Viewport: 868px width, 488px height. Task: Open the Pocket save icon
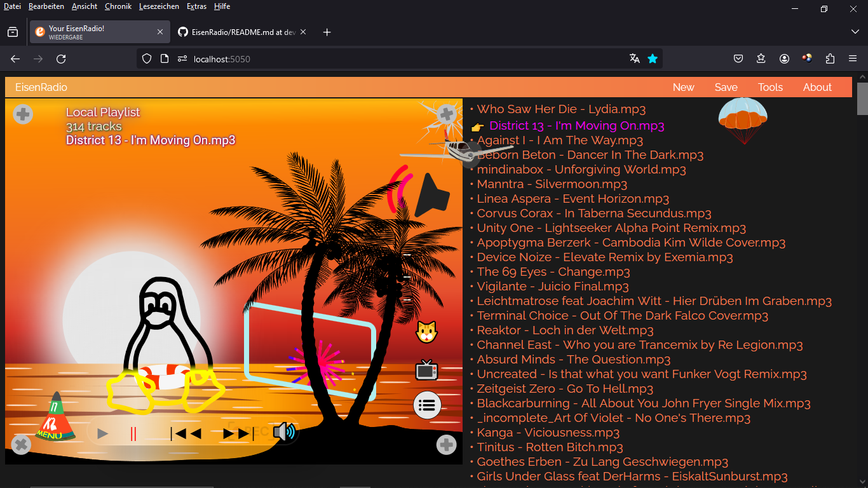pos(738,58)
